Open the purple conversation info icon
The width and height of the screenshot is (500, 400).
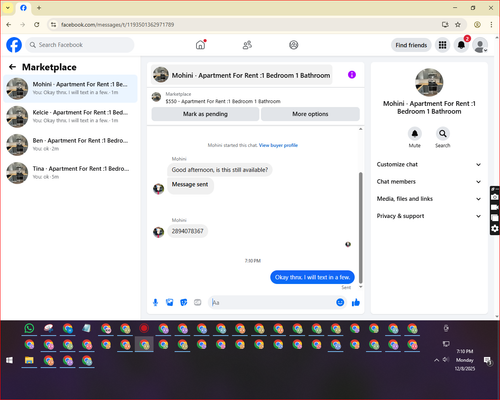[x=352, y=75]
